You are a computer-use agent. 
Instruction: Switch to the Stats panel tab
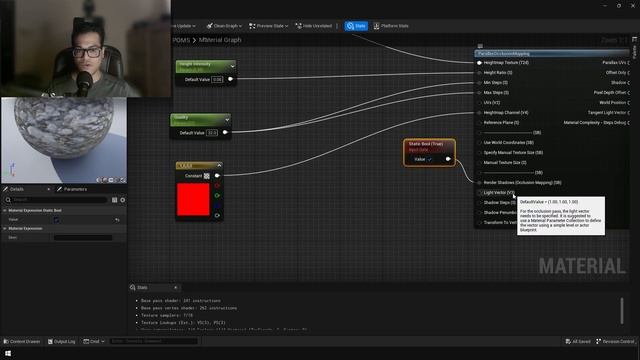142,288
